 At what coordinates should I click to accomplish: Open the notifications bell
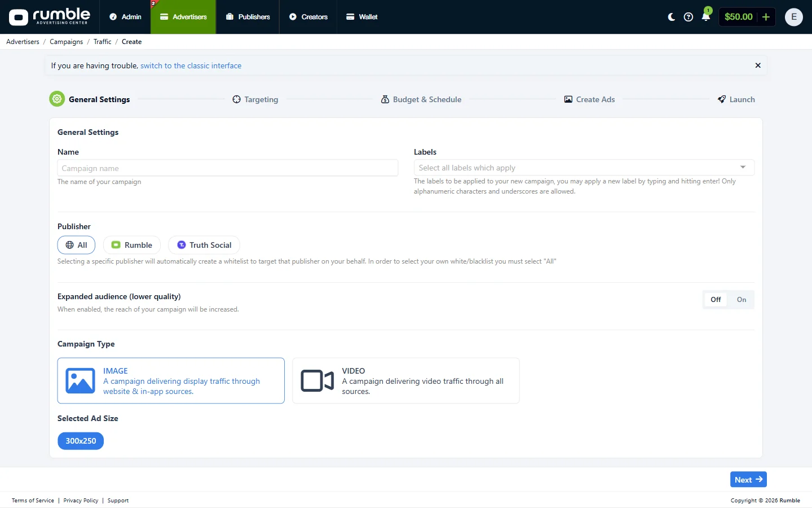[705, 16]
